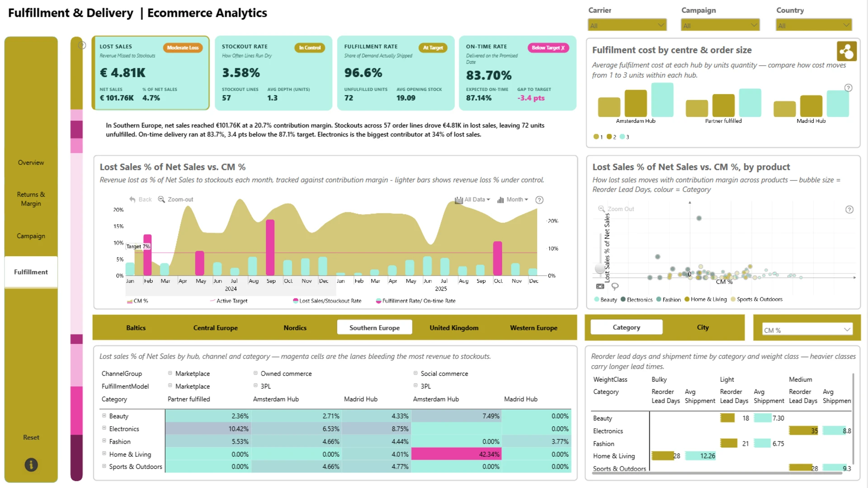Open the decomposition tree icon in Fulfilment cost

846,51
